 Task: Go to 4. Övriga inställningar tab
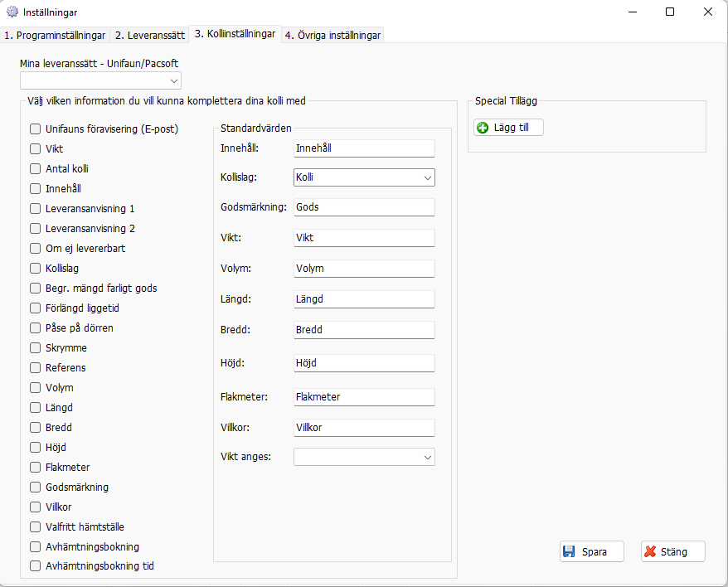(332, 35)
